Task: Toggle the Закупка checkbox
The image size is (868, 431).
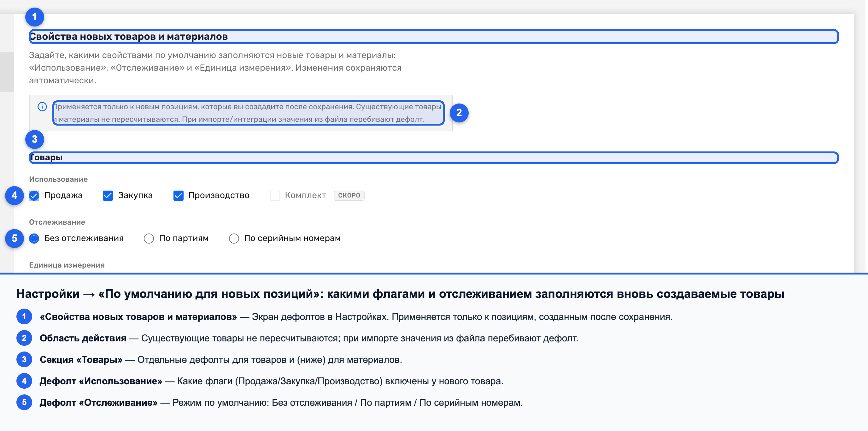Action: click(x=108, y=195)
